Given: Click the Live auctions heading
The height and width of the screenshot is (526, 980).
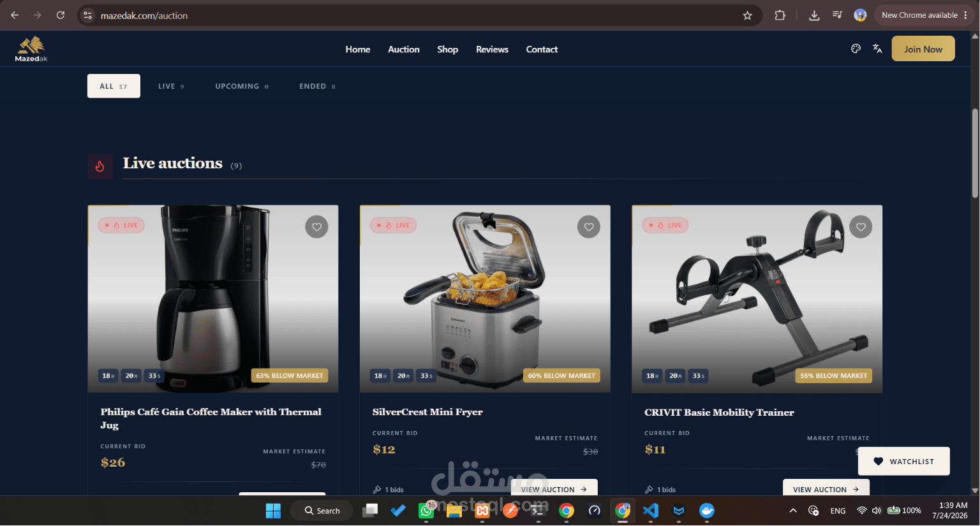Looking at the screenshot, I should click(x=173, y=163).
